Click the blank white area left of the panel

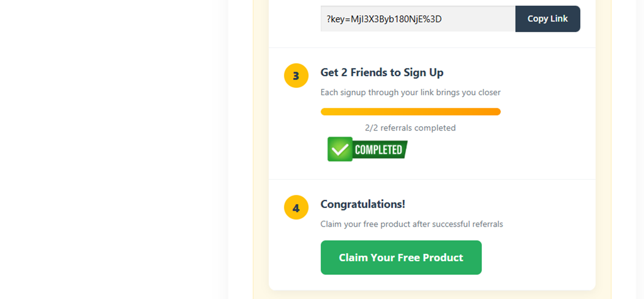coord(114,143)
